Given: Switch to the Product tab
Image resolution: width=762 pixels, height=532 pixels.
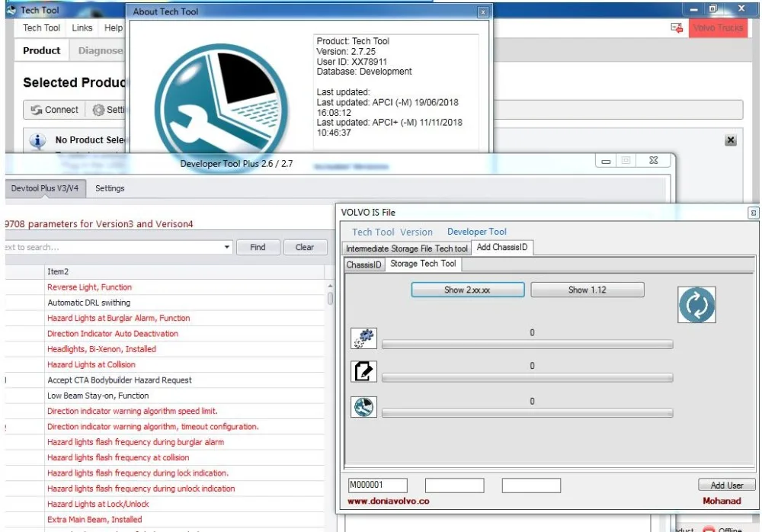Looking at the screenshot, I should tap(42, 50).
